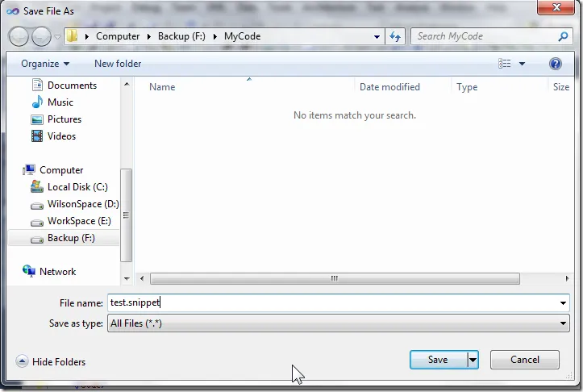Click the search magnifier icon
583x392 pixels.
tap(563, 36)
